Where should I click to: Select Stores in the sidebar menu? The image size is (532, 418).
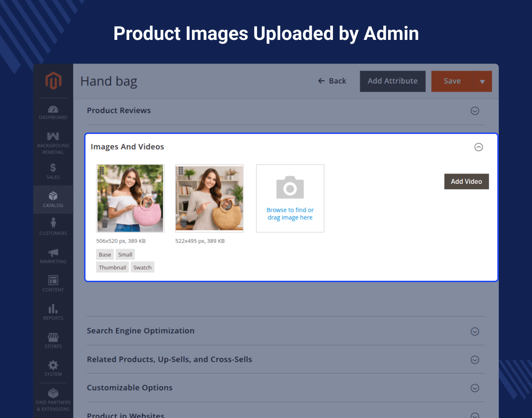pyautogui.click(x=53, y=340)
